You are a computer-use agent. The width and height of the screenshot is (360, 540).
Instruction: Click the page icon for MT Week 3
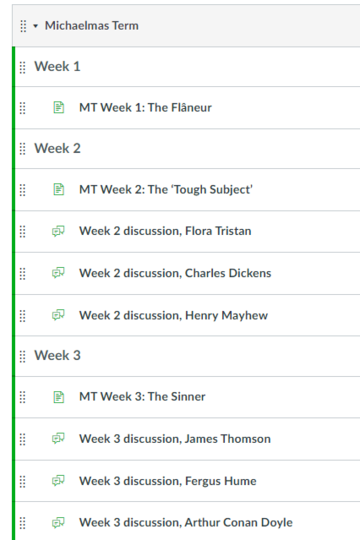[x=59, y=397]
